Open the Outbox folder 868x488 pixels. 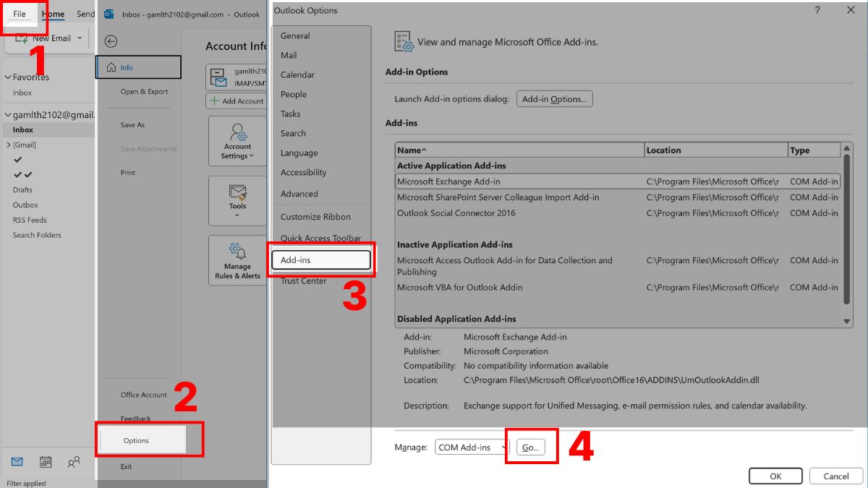tap(25, 205)
